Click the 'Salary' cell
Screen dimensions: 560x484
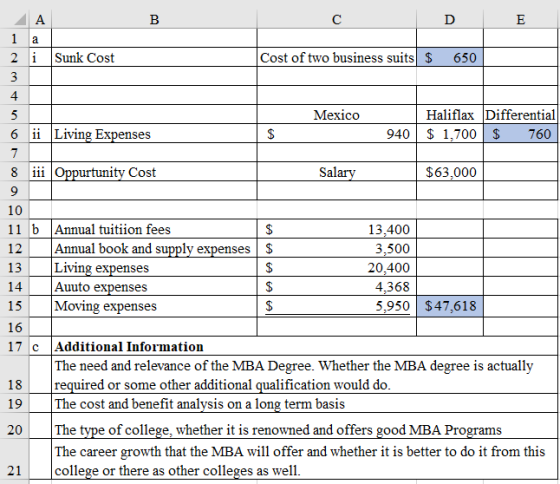coord(336,172)
